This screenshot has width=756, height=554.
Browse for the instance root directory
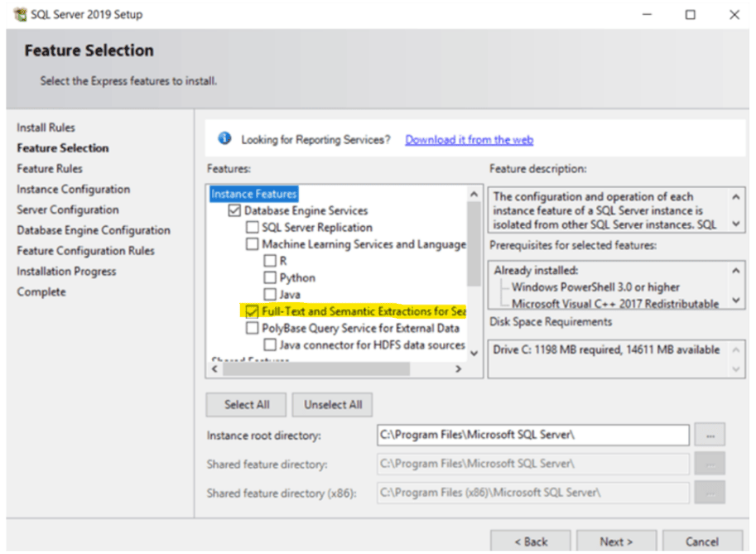tap(710, 435)
